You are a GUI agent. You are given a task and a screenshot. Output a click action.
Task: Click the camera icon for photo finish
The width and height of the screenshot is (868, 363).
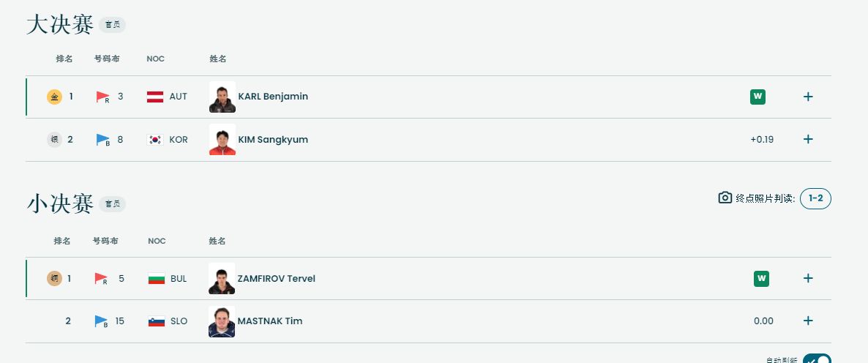pyautogui.click(x=725, y=198)
